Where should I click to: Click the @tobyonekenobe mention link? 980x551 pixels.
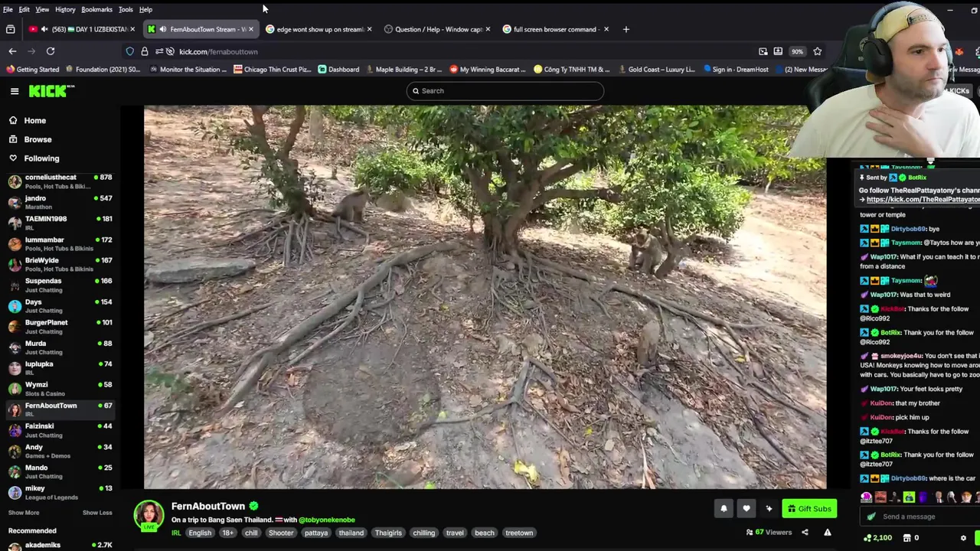327,520
